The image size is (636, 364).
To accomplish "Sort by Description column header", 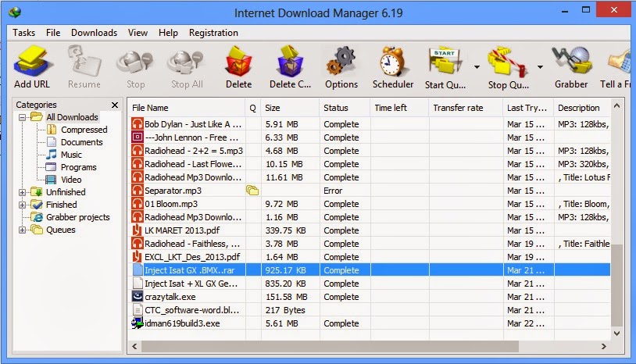I will point(582,108).
